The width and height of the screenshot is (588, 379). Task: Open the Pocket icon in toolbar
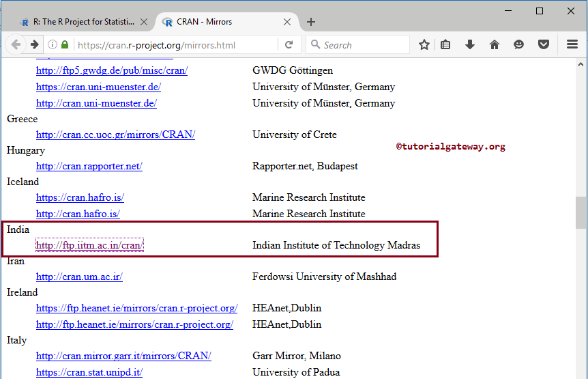(544, 44)
